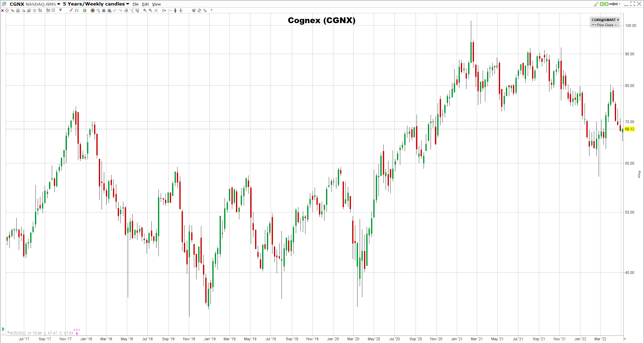Click the 100.00 price axis label
The width and height of the screenshot is (644, 343).
(x=631, y=26)
